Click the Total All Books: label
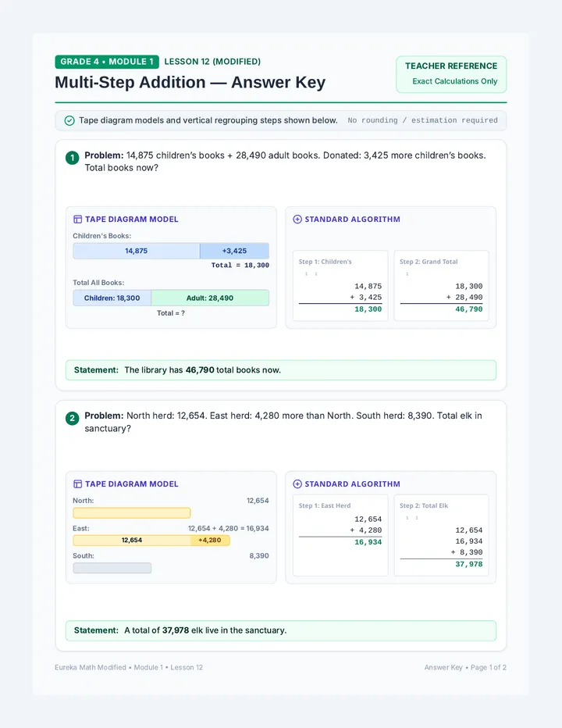562x728 pixels. pos(98,282)
